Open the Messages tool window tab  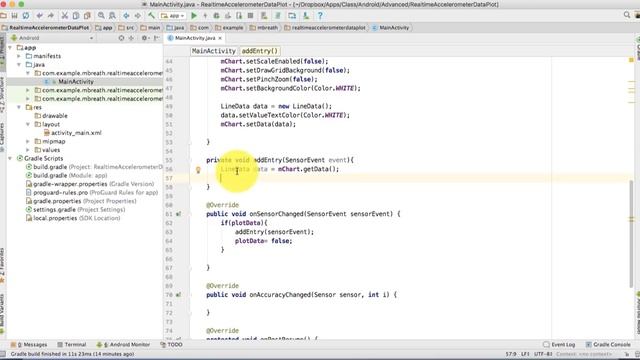click(29, 345)
